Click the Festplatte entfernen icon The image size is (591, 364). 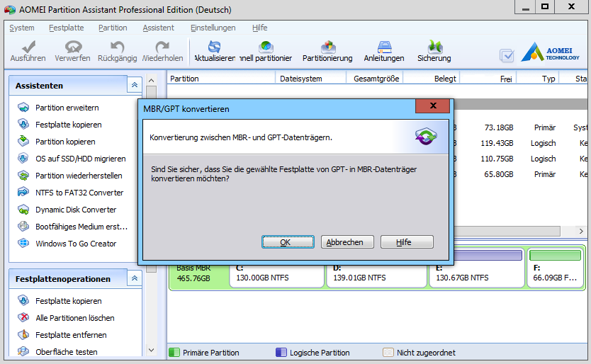click(23, 334)
